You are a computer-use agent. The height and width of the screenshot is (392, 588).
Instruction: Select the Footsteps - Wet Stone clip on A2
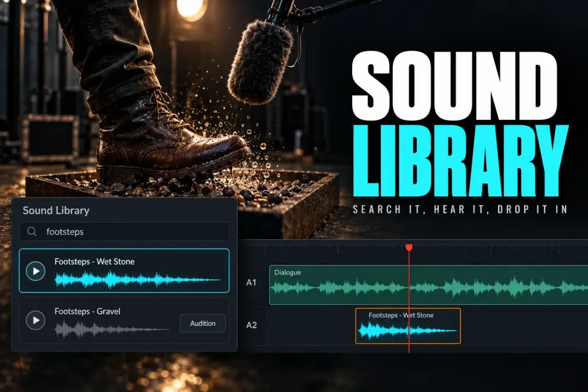tap(408, 326)
